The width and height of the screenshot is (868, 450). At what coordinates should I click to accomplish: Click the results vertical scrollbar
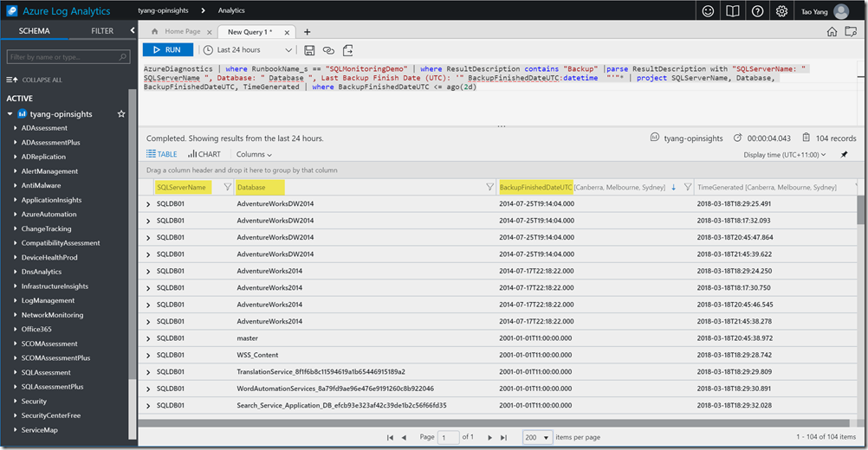tap(861, 210)
